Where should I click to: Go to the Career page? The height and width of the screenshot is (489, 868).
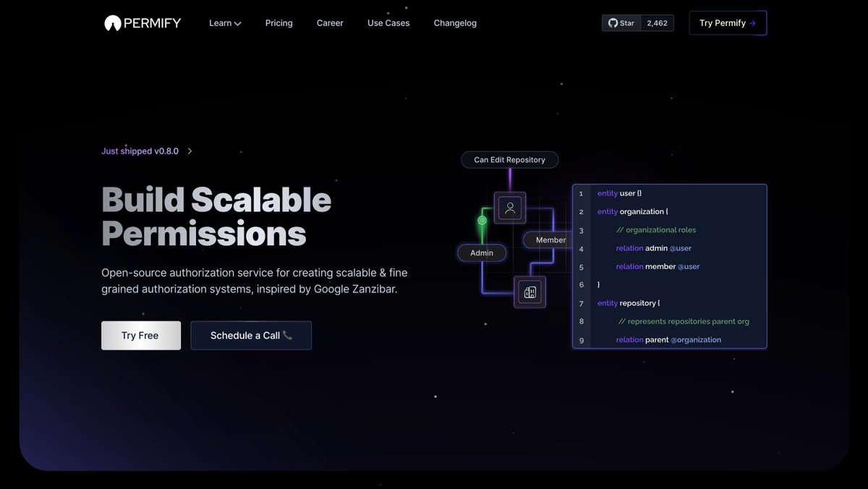(330, 23)
